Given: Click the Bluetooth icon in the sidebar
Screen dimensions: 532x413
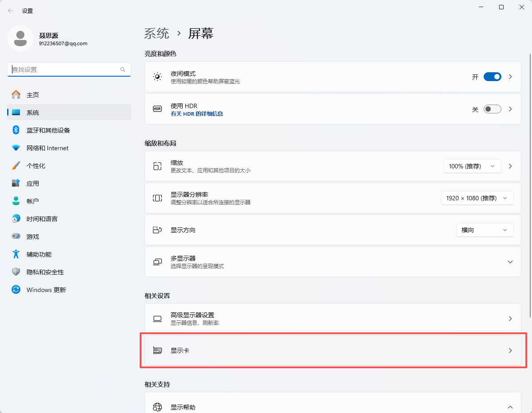Looking at the screenshot, I should [x=16, y=130].
